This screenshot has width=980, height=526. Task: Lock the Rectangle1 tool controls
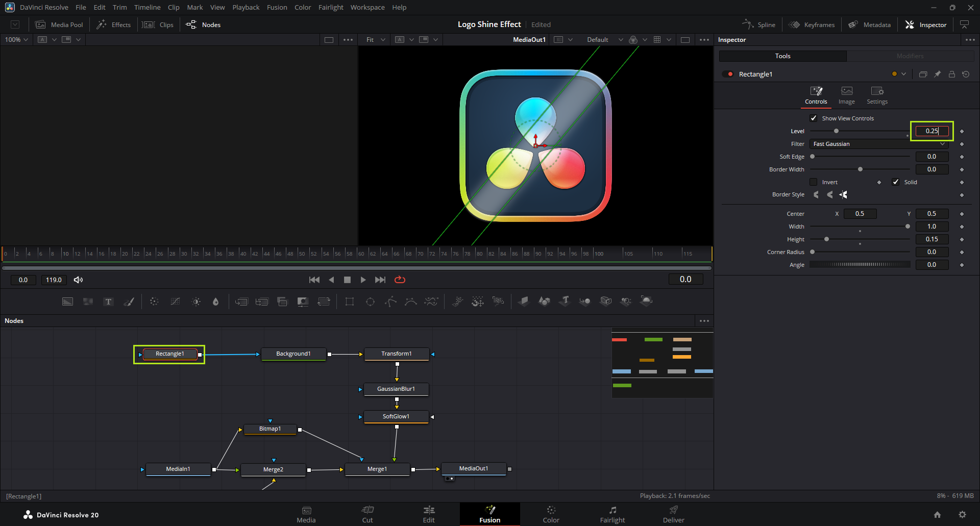click(952, 74)
